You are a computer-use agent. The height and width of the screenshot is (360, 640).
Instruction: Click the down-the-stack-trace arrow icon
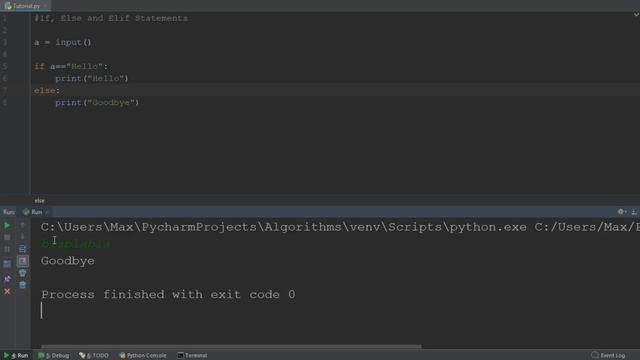click(22, 237)
